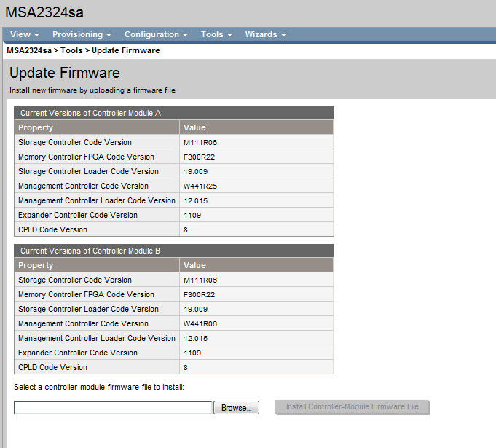Select Module A value 12.015

pyautogui.click(x=195, y=200)
